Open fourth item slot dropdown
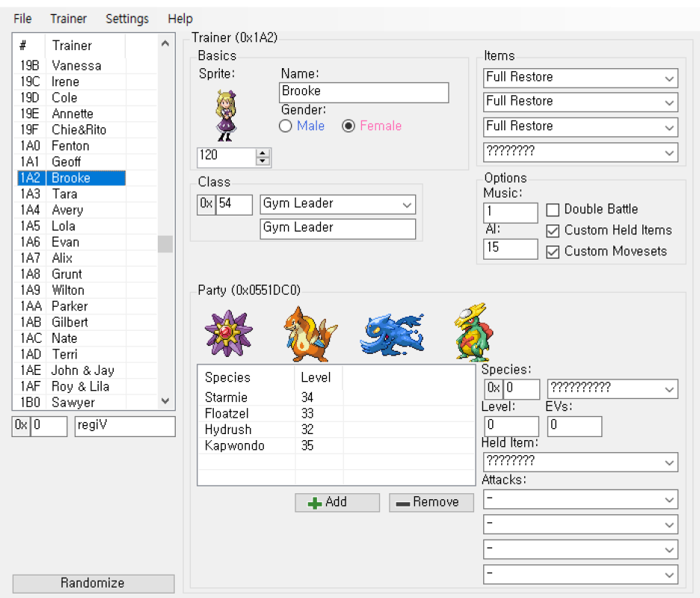700x598 pixels. (669, 153)
